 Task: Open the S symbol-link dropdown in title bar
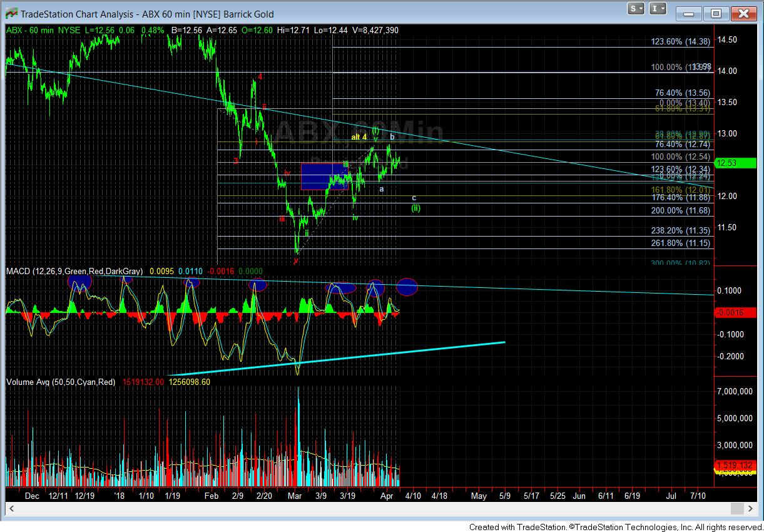[x=636, y=9]
